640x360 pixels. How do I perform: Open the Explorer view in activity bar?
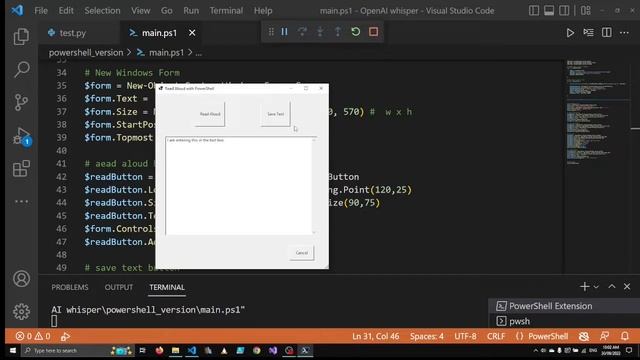tap(21, 37)
